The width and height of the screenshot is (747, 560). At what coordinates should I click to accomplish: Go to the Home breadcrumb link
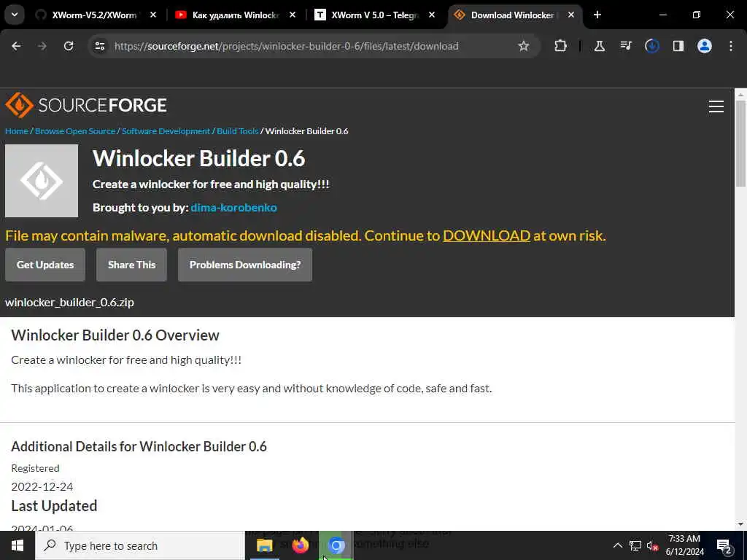17,131
